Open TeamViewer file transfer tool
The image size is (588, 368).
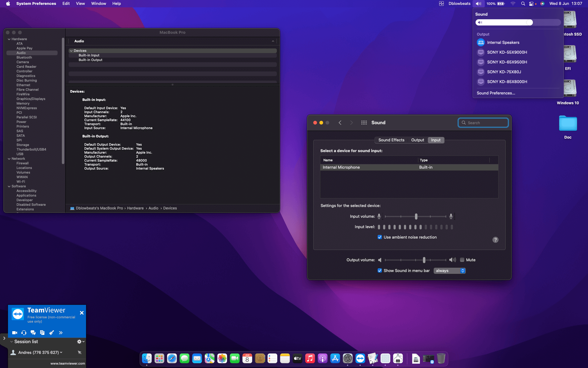[x=43, y=332]
